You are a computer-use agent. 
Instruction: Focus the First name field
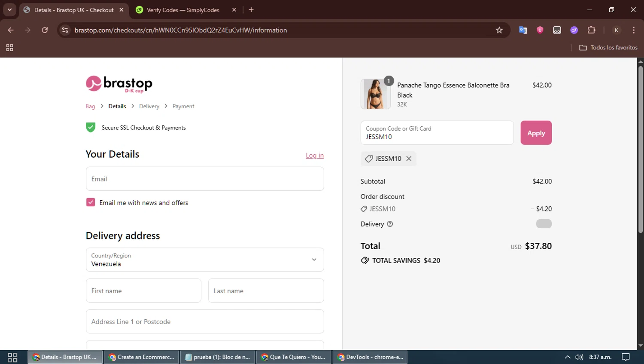click(x=143, y=291)
